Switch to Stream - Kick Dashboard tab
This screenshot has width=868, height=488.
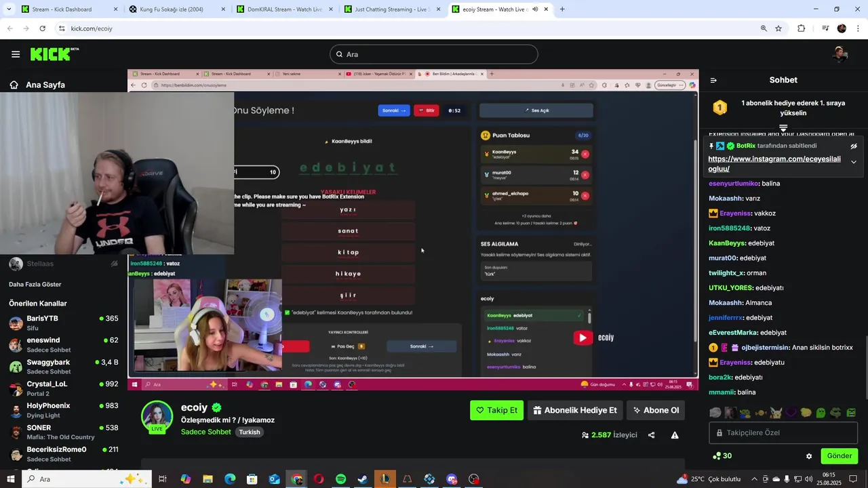pos(69,9)
